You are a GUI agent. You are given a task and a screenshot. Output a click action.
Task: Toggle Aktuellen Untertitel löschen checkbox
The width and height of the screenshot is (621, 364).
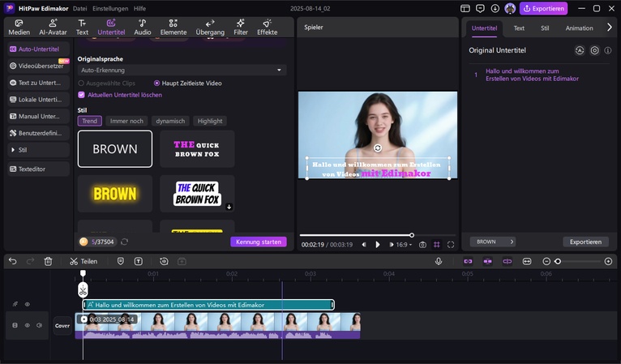pyautogui.click(x=81, y=95)
